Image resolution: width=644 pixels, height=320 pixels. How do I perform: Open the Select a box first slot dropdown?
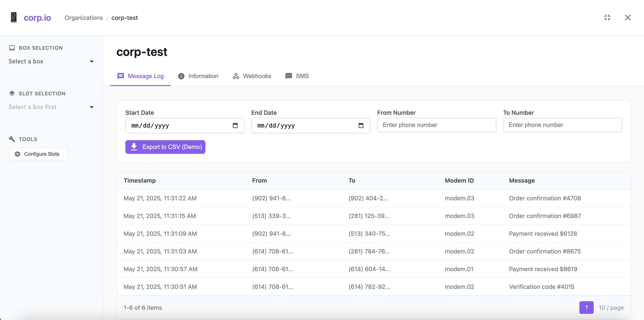point(51,107)
